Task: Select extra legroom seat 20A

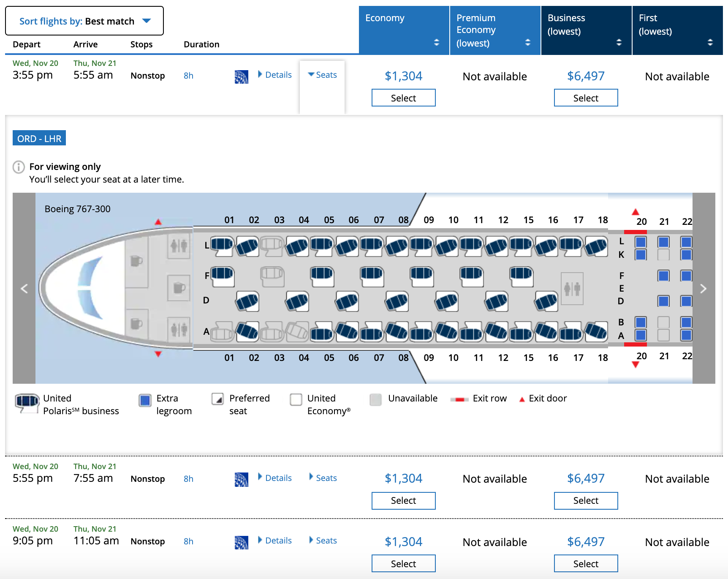Action: pos(641,335)
